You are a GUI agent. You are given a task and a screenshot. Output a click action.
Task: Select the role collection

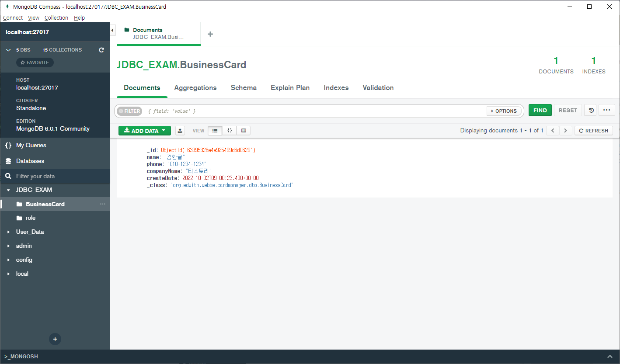tap(31, 218)
